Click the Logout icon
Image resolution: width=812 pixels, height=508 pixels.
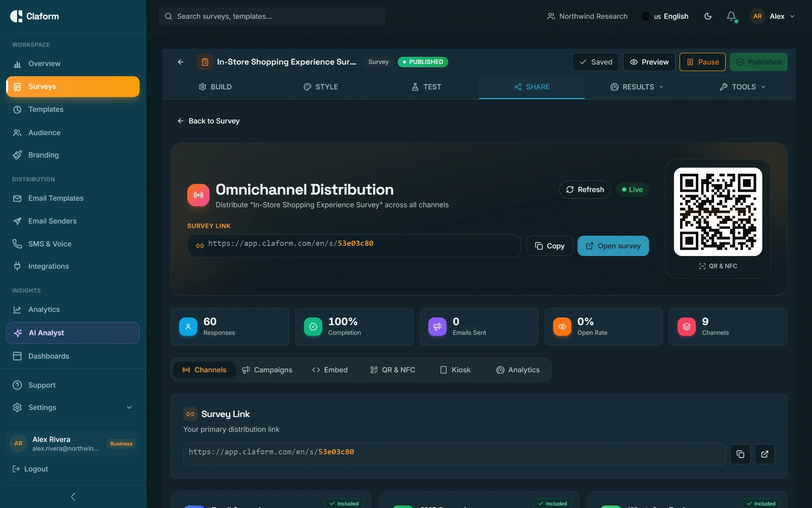[16, 469]
